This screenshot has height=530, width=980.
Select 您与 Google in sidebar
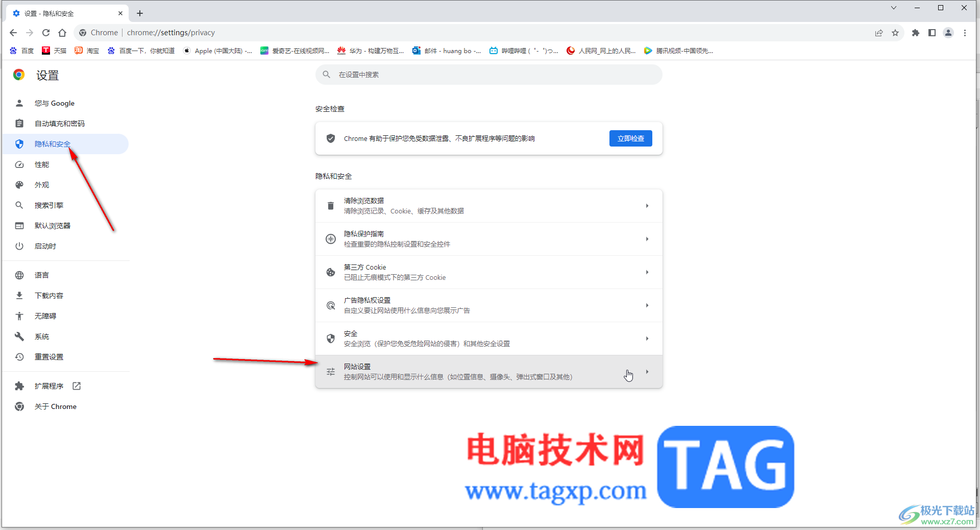pos(65,103)
